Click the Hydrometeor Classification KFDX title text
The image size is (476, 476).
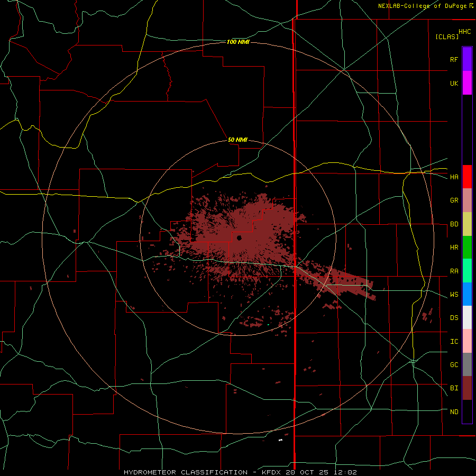point(240,472)
